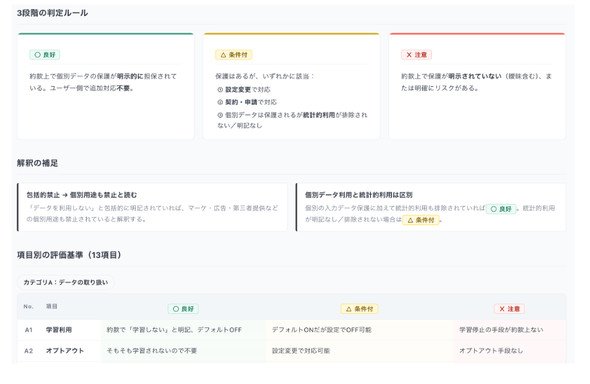590x384 pixels.
Task: Click the 包括的禁止 → 個別用途も禁止と読む note title
Action: 82,195
